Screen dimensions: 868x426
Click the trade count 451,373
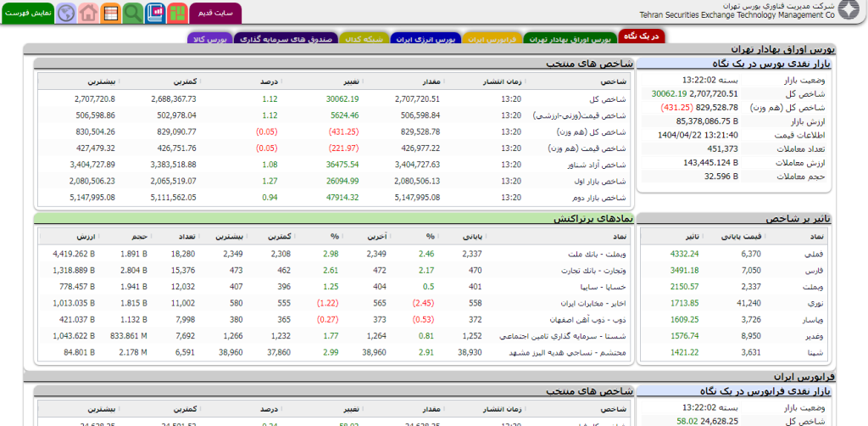722,149
